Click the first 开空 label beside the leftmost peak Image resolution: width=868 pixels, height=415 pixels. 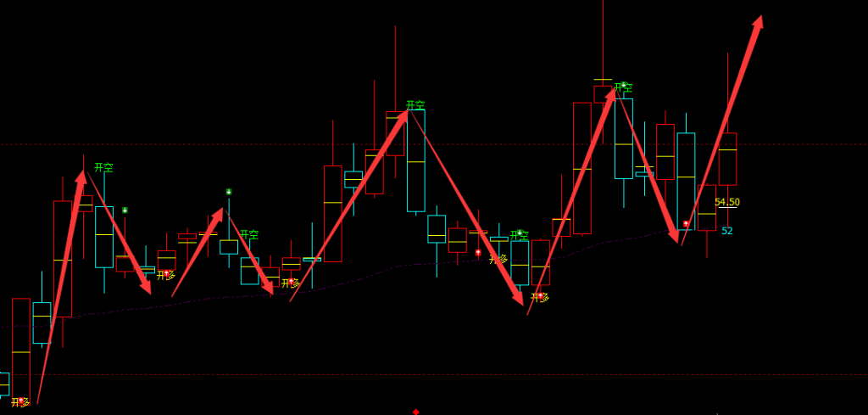click(x=103, y=168)
